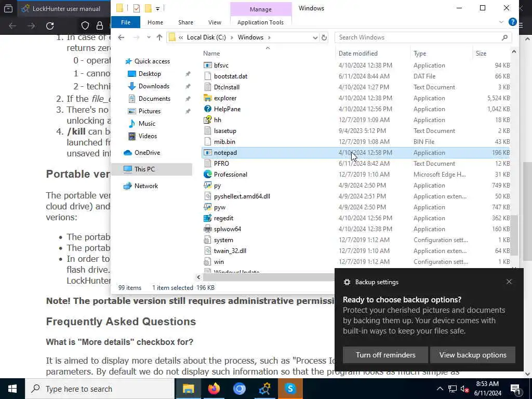This screenshot has height=399, width=532.
Task: Dismiss the Backup settings notification
Action: click(x=509, y=282)
